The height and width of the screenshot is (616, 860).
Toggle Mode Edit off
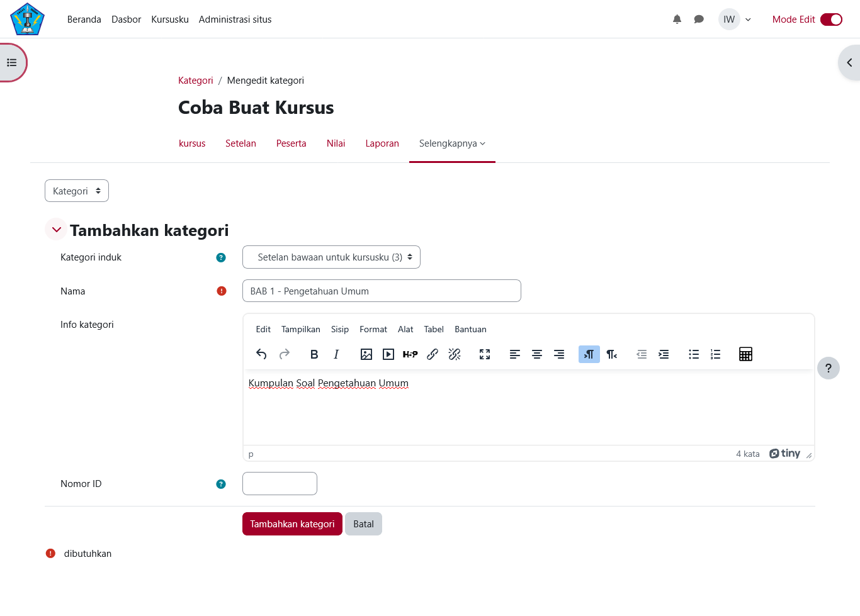point(832,20)
